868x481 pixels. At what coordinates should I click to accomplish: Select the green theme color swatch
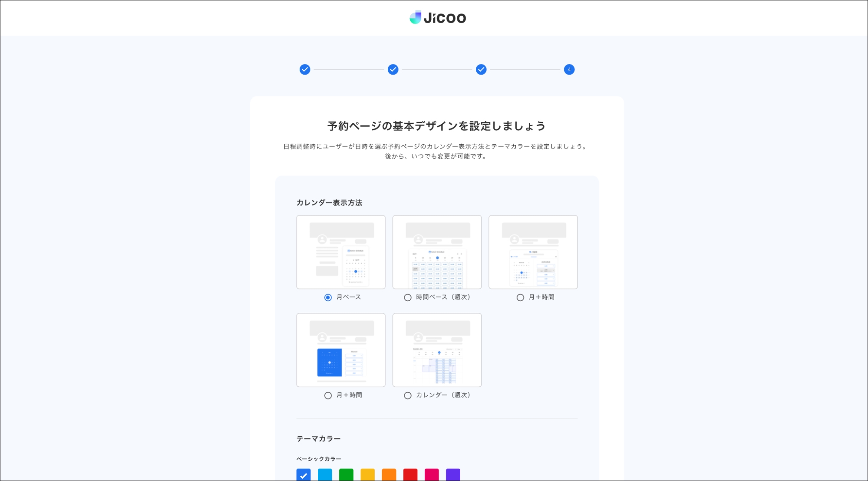click(346, 475)
